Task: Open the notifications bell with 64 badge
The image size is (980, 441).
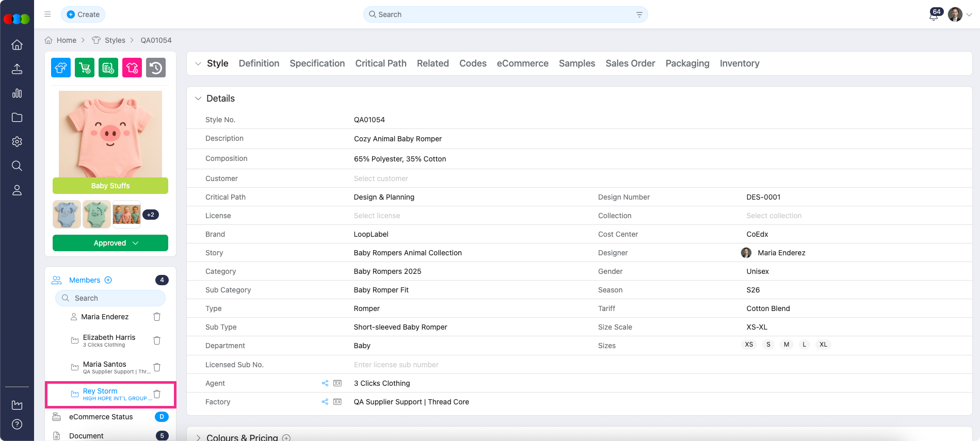Action: click(x=933, y=15)
